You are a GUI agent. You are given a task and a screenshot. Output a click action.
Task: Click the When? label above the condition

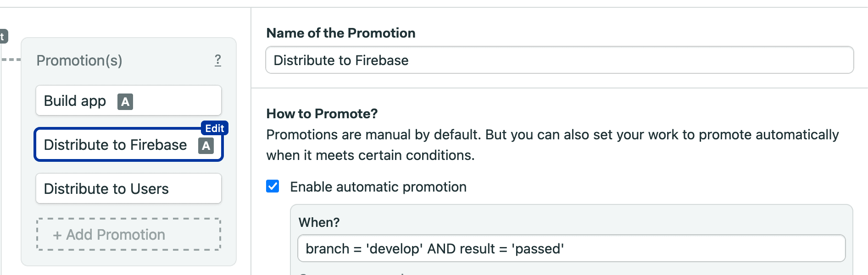(x=319, y=222)
